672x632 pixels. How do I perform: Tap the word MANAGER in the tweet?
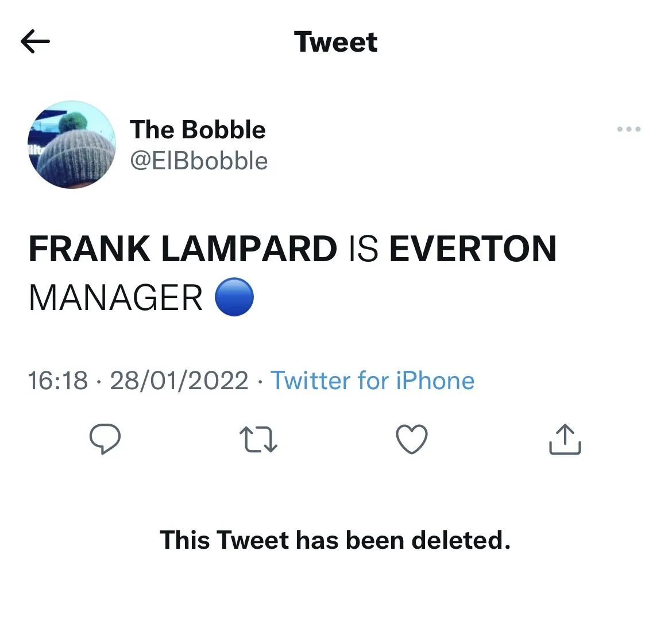[x=115, y=298]
